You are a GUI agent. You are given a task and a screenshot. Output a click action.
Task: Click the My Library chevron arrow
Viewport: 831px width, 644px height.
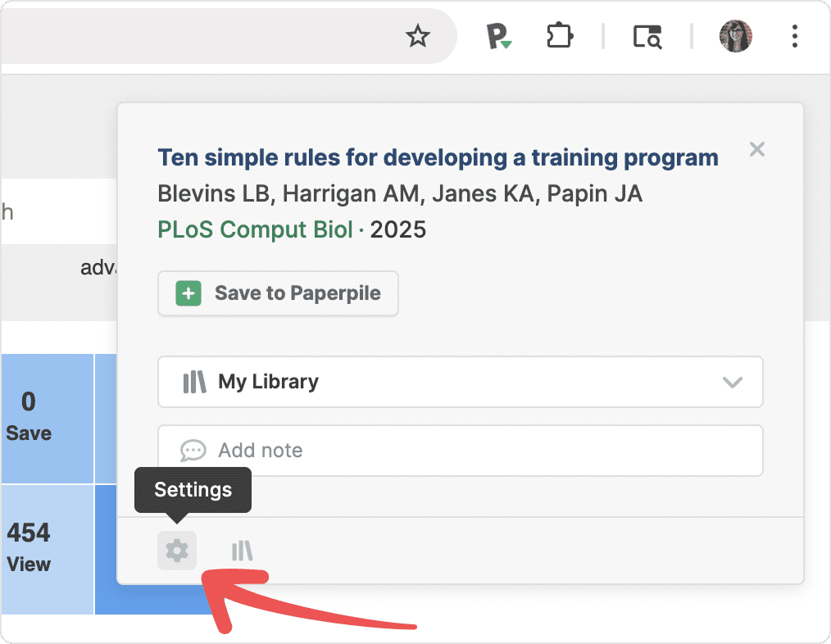pos(732,383)
